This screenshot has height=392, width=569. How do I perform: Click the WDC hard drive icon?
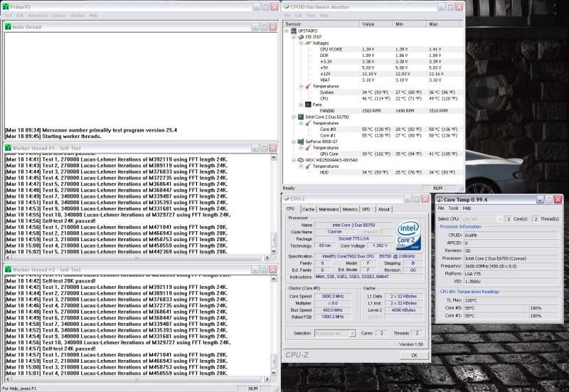click(x=301, y=159)
